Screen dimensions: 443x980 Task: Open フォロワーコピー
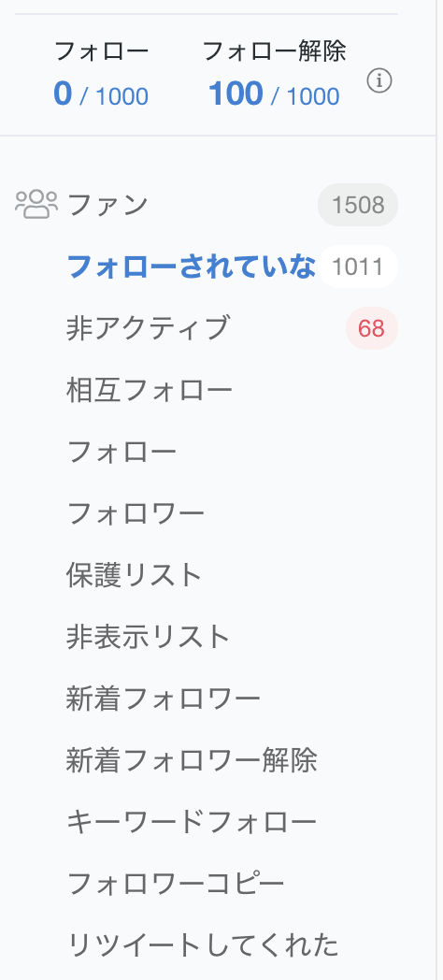click(176, 884)
